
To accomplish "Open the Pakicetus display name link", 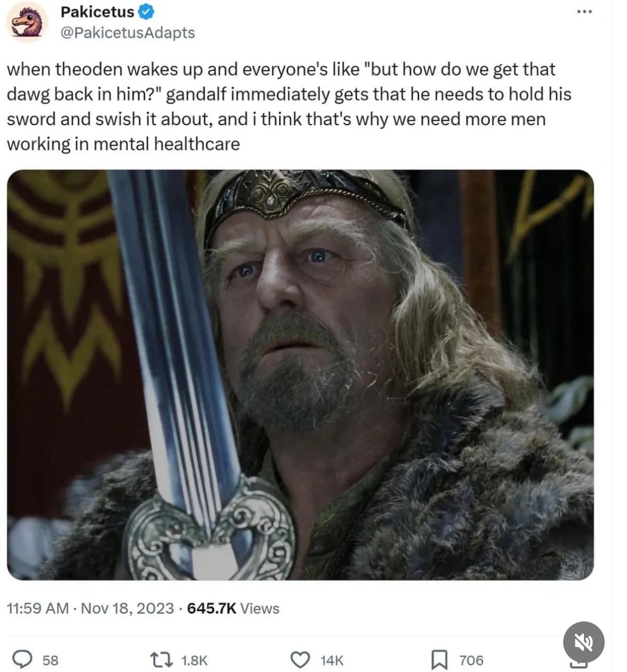I will pos(97,11).
